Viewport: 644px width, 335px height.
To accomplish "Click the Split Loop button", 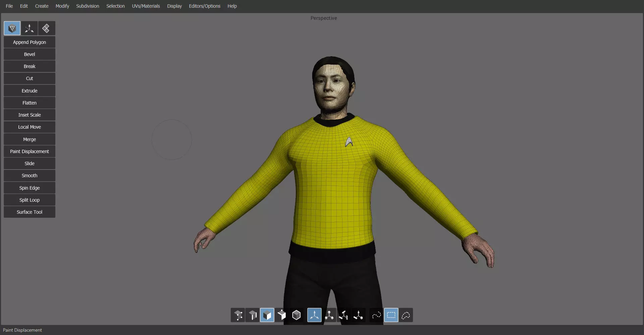I will point(30,200).
